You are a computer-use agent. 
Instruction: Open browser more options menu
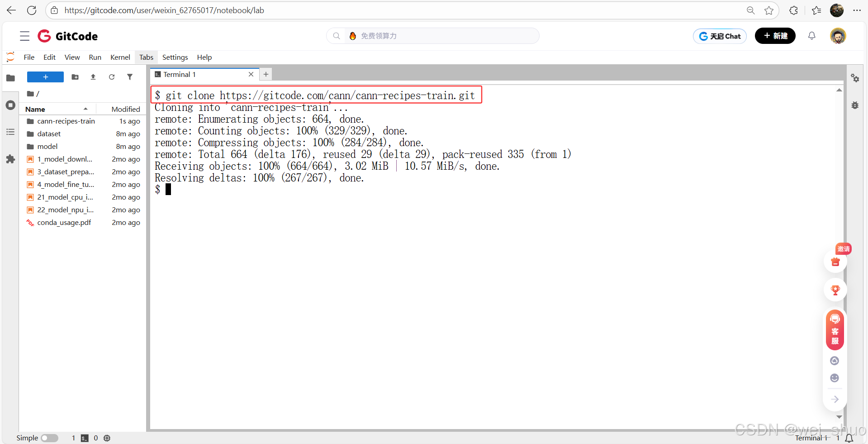(x=857, y=10)
